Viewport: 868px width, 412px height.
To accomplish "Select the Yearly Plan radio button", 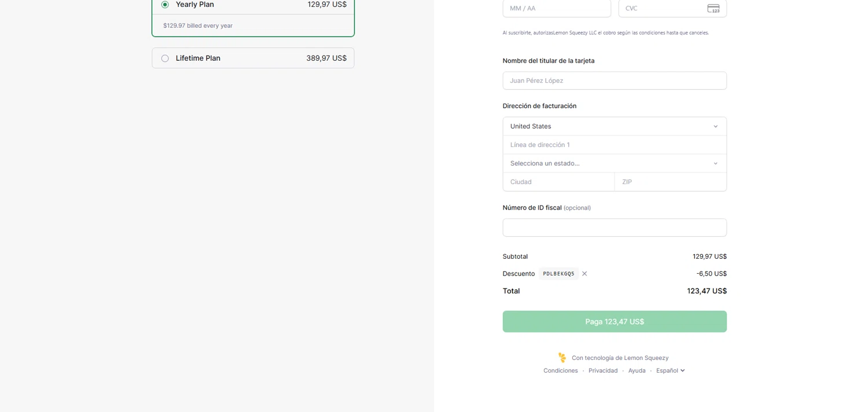I will pos(165,5).
